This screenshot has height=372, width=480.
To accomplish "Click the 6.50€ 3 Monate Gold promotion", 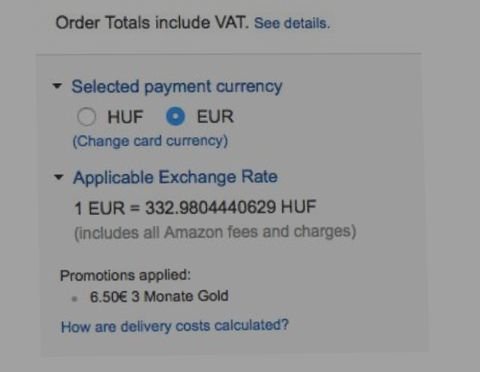I will click(159, 296).
